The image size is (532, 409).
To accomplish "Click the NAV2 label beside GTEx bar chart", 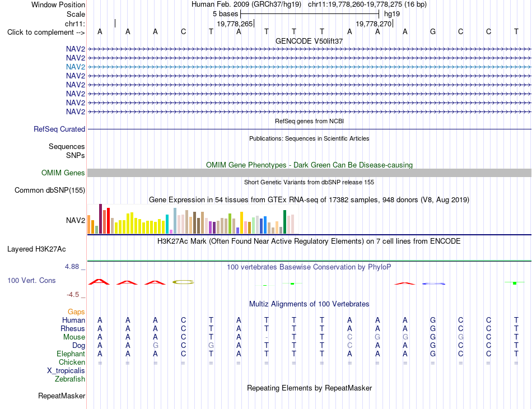I will pyautogui.click(x=76, y=220).
